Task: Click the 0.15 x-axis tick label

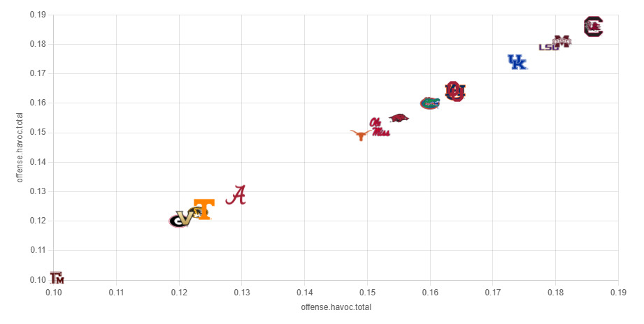Action: [367, 292]
